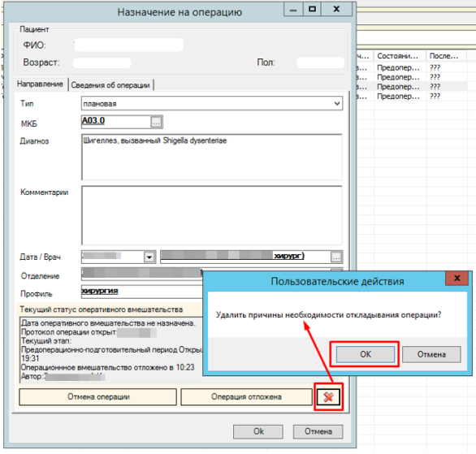This screenshot has height=454, width=476.
Task: Click the red X delete postponement reasons icon
Action: click(x=328, y=397)
